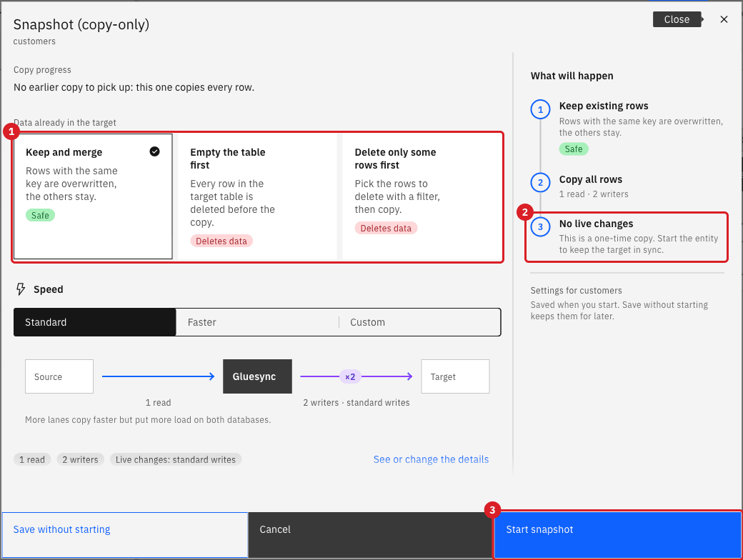This screenshot has height=560, width=743.
Task: Click 'More lanes copy faster' note
Action: click(148, 420)
